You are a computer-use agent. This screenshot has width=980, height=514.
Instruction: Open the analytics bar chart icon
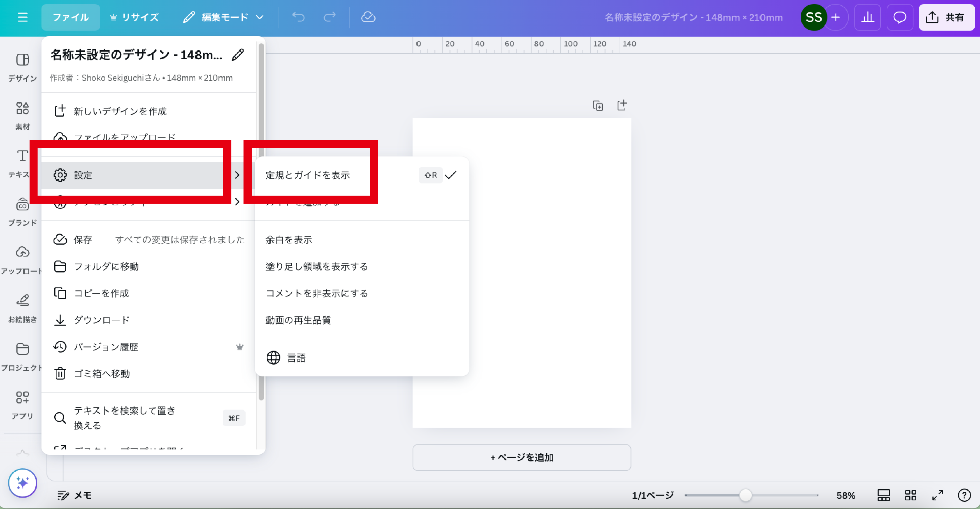coord(867,17)
